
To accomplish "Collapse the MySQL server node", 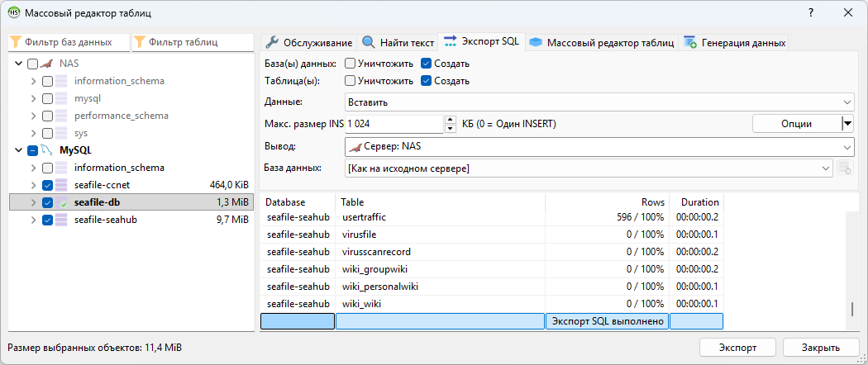I will click(19, 150).
